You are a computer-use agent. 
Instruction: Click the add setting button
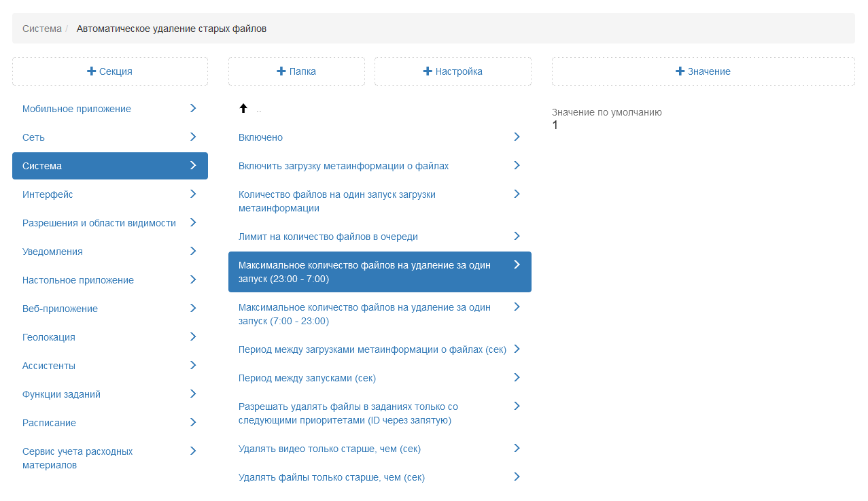pos(453,71)
